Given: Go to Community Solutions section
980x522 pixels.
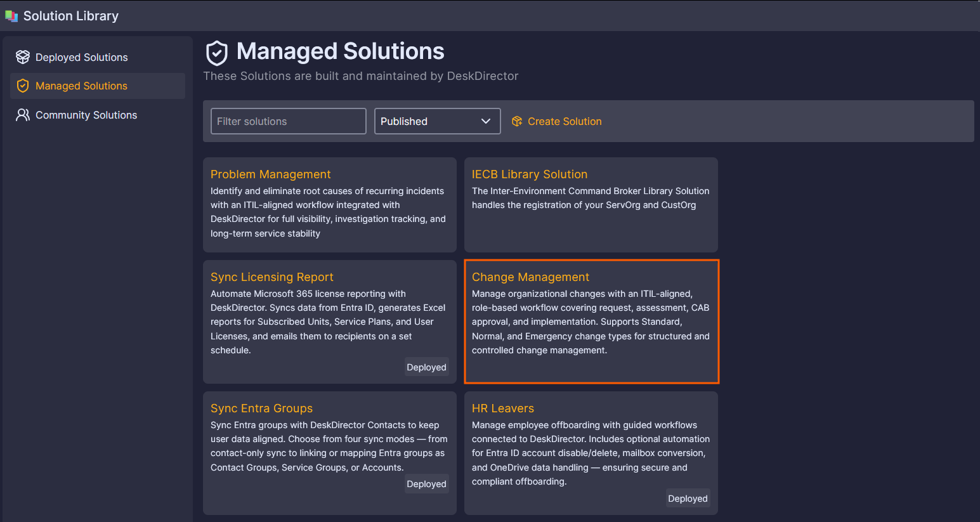Looking at the screenshot, I should point(86,115).
